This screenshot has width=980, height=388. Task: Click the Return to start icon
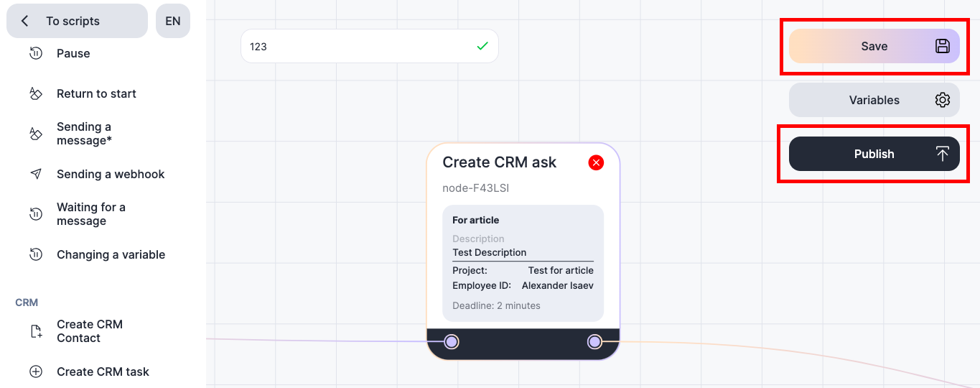[36, 93]
